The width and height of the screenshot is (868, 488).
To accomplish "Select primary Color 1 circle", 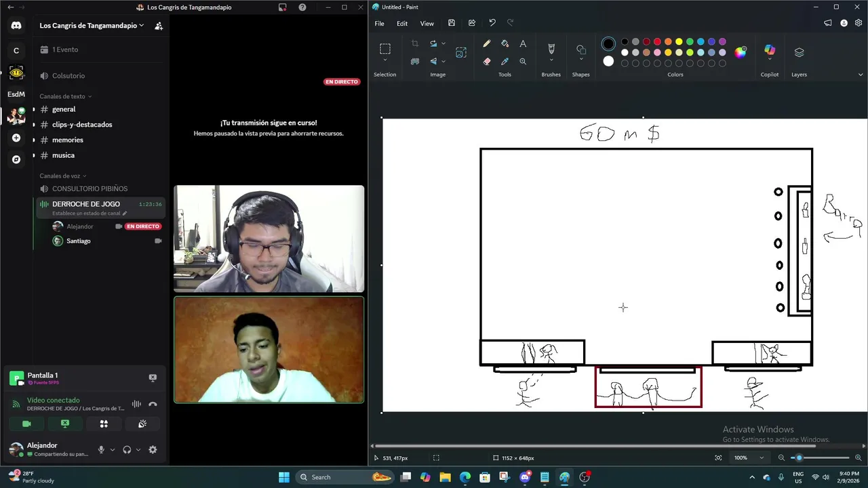I will [x=608, y=44].
